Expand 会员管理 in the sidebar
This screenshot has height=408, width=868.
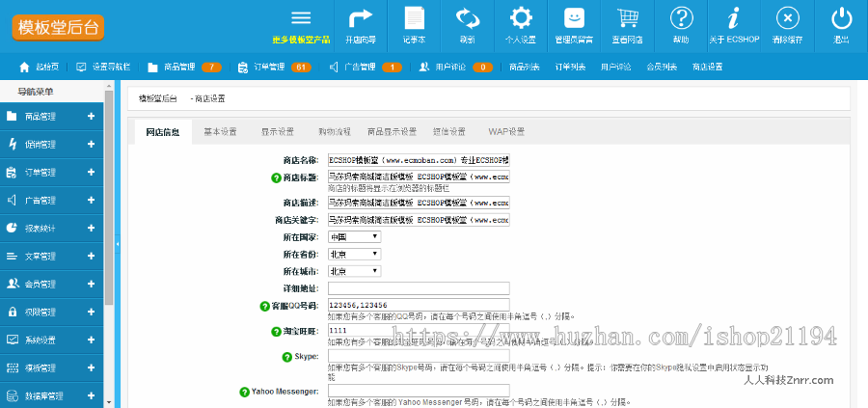92,284
